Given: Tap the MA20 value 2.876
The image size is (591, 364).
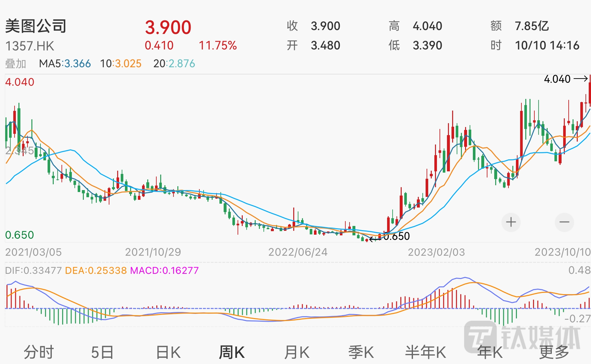Looking at the screenshot, I should click(182, 64).
